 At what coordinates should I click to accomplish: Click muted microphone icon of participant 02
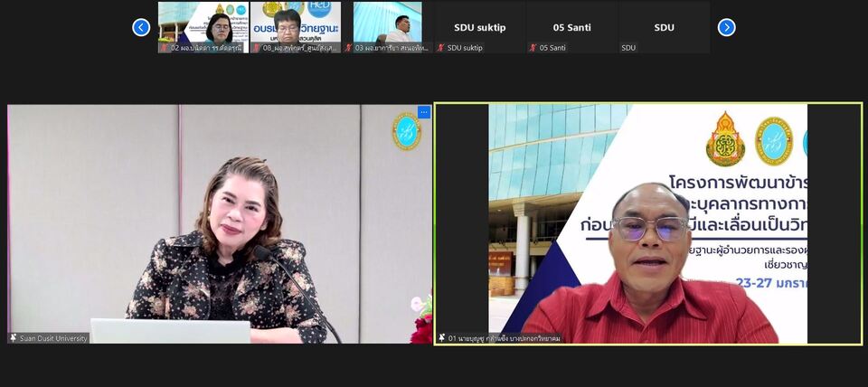[165, 48]
